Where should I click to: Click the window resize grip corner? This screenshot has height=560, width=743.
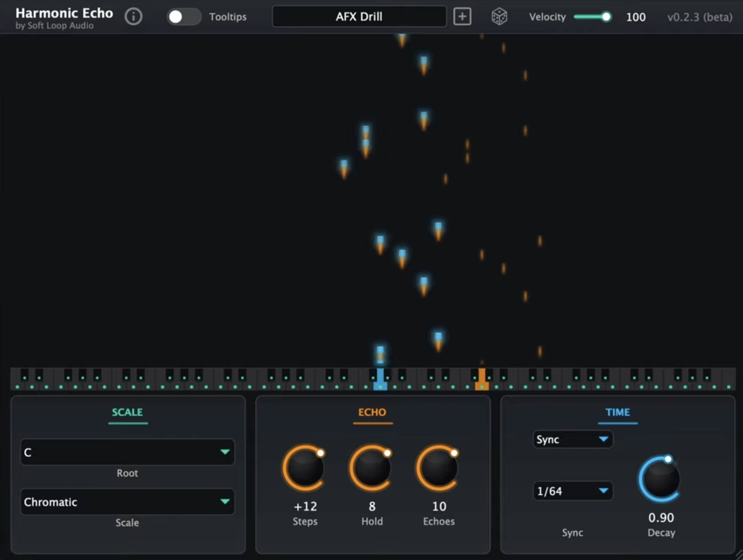738,555
